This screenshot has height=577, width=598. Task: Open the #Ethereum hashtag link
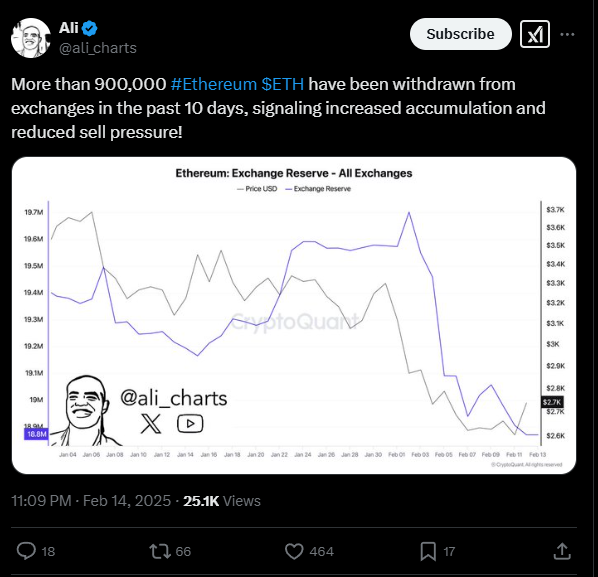click(x=214, y=84)
